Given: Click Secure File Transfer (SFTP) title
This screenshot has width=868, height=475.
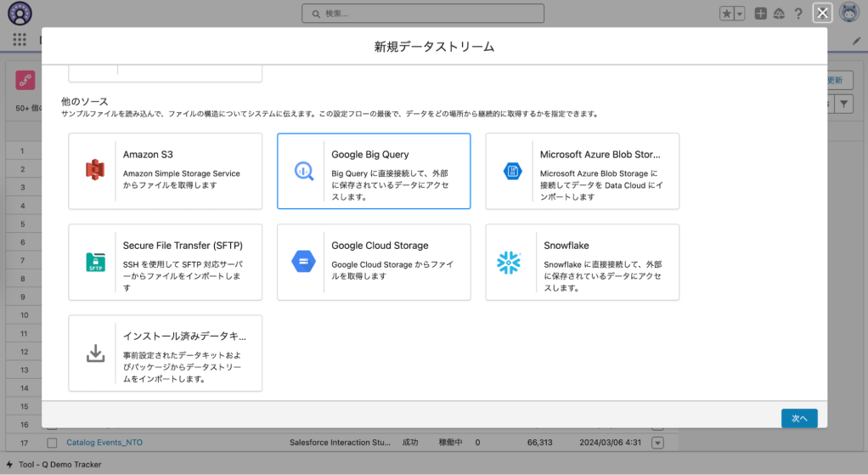Looking at the screenshot, I should coord(183,246).
